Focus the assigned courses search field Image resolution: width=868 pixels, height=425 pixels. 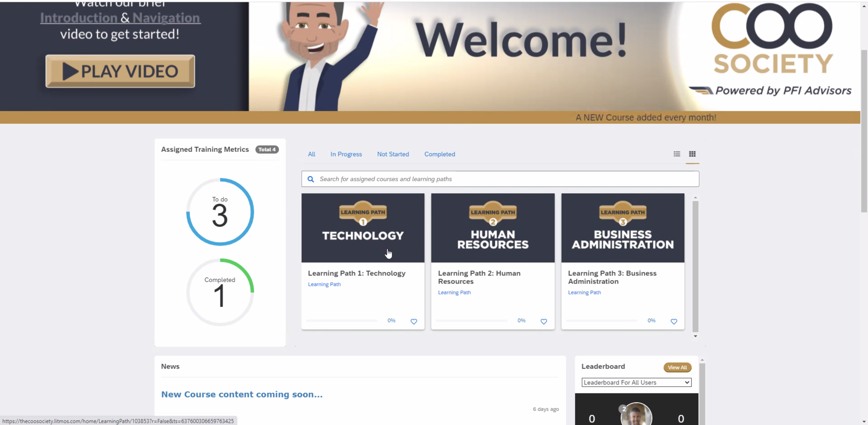tap(505, 179)
